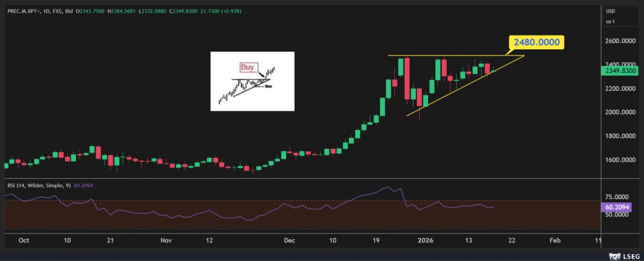644x261 pixels.
Task: Select the PREC.M.XPT= symbol name
Action: (x=26, y=11)
